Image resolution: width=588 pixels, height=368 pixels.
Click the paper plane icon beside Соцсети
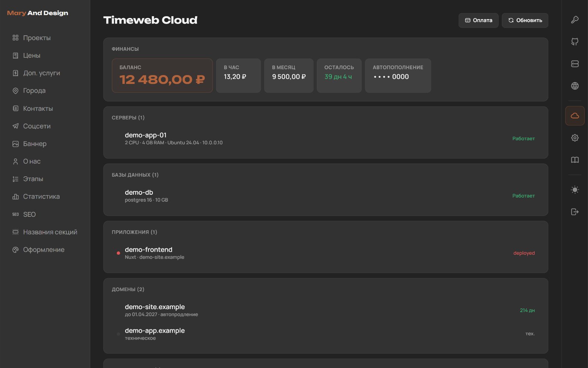(15, 126)
